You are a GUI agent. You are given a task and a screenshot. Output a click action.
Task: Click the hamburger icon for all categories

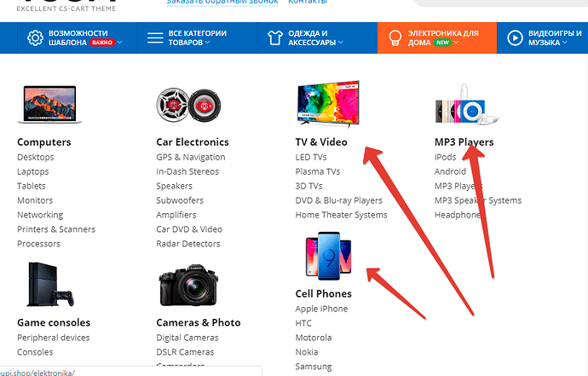pos(155,38)
